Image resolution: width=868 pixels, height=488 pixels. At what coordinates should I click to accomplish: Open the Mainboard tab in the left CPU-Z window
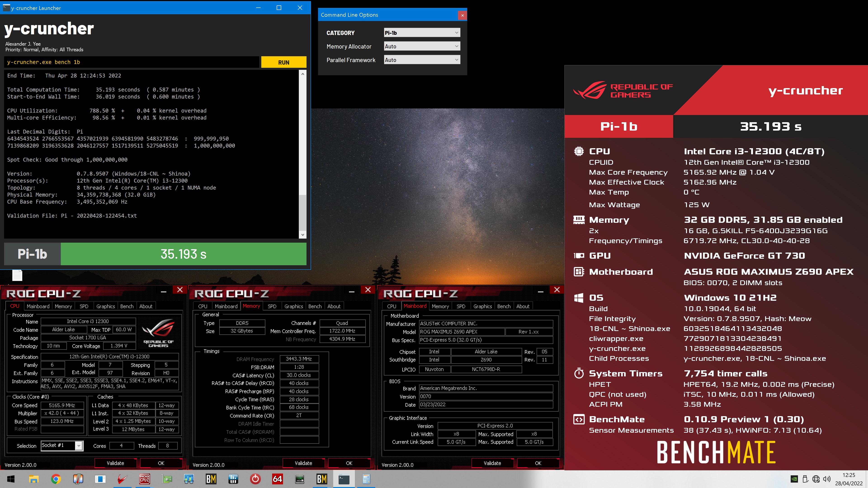coord(38,306)
